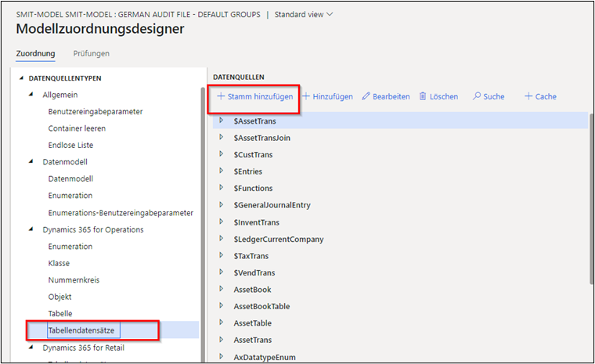Image resolution: width=595 pixels, height=364 pixels.
Task: Open Suche with magnifier icon
Action: 476,96
